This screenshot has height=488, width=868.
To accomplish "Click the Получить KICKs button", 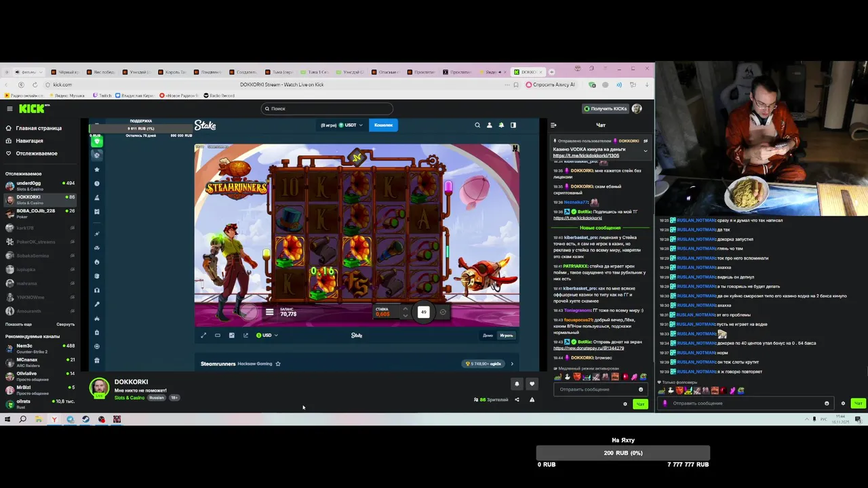I will (x=605, y=108).
